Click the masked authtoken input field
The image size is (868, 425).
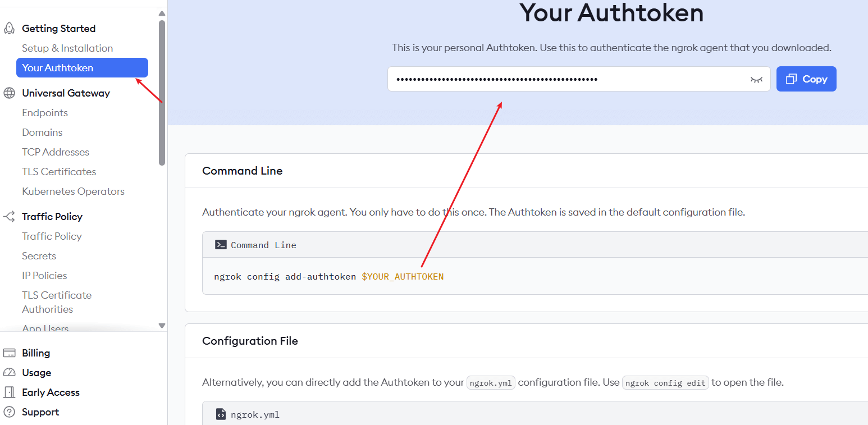click(x=567, y=79)
